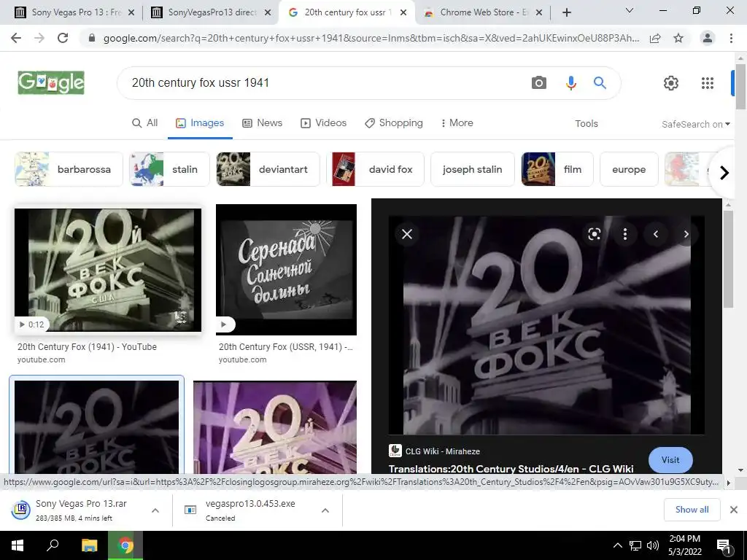Search inside image with Lens icon
The width and height of the screenshot is (747, 560).
point(594,234)
